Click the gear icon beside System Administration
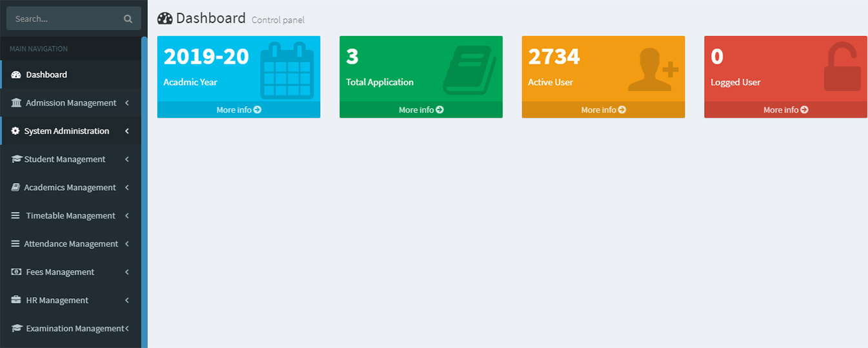868x348 pixels. (16, 131)
